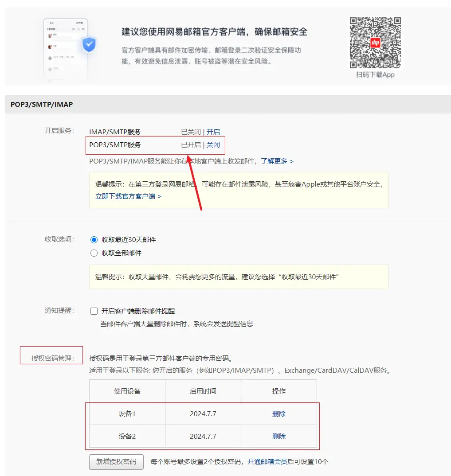Enable the IMAP/SMTP service via 开启
The image size is (451, 476).
pyautogui.click(x=213, y=132)
